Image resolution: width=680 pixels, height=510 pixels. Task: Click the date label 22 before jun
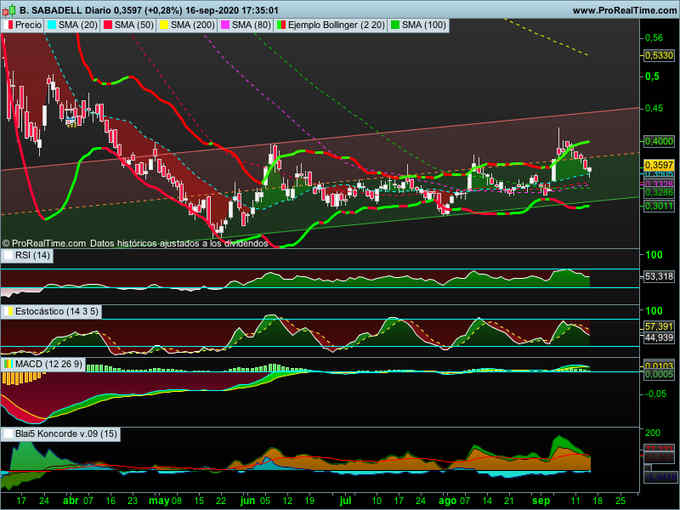tap(221, 501)
